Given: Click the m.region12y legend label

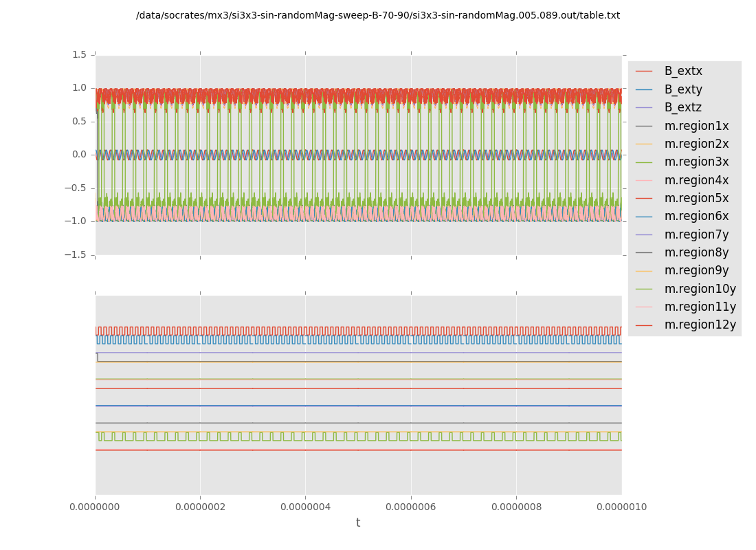Looking at the screenshot, I should pyautogui.click(x=700, y=324).
